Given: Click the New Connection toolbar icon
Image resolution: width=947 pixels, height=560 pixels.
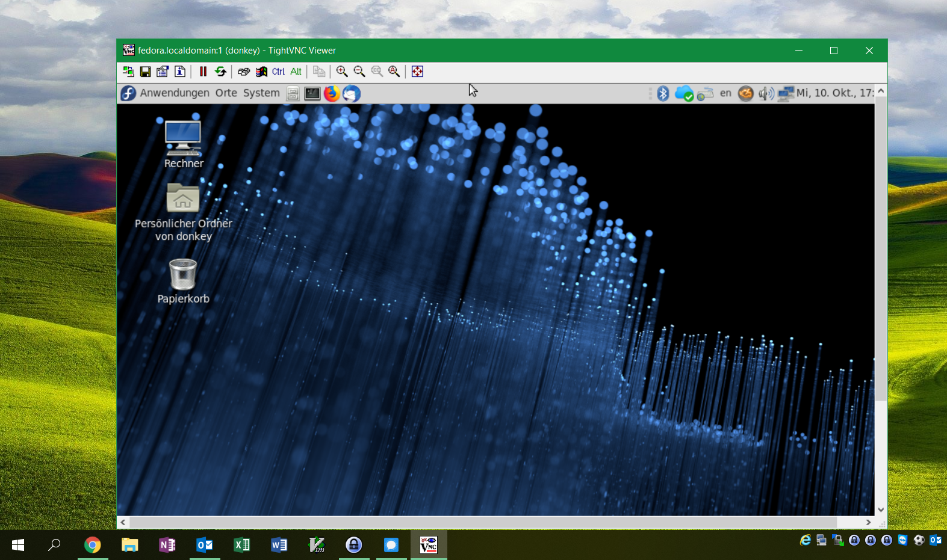Looking at the screenshot, I should coord(128,72).
